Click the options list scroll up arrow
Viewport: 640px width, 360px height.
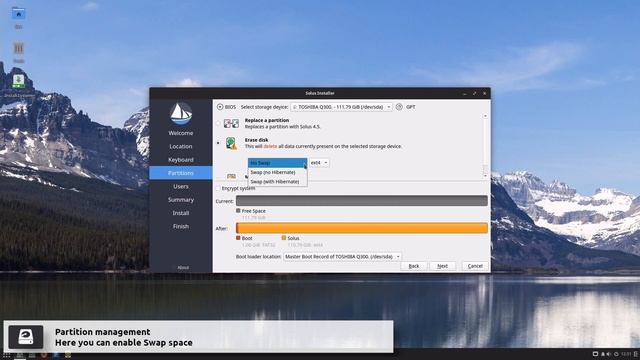click(485, 116)
